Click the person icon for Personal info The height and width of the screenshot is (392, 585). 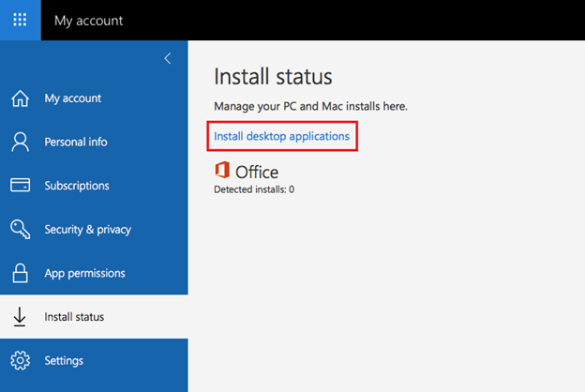(20, 142)
